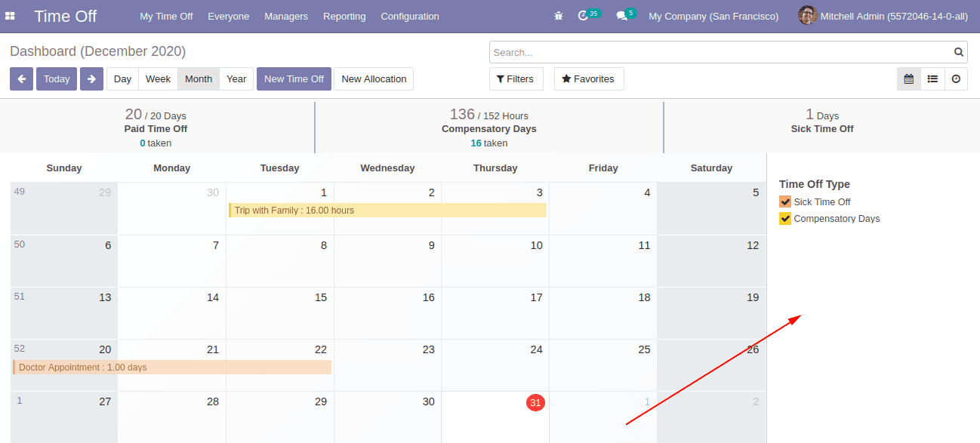
Task: Open the Configuration menu
Action: tap(410, 16)
